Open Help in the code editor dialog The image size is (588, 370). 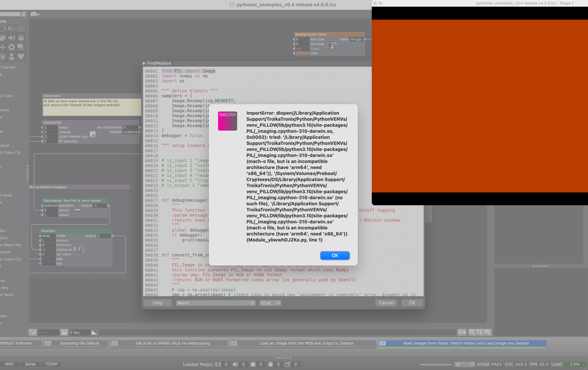coord(157,303)
